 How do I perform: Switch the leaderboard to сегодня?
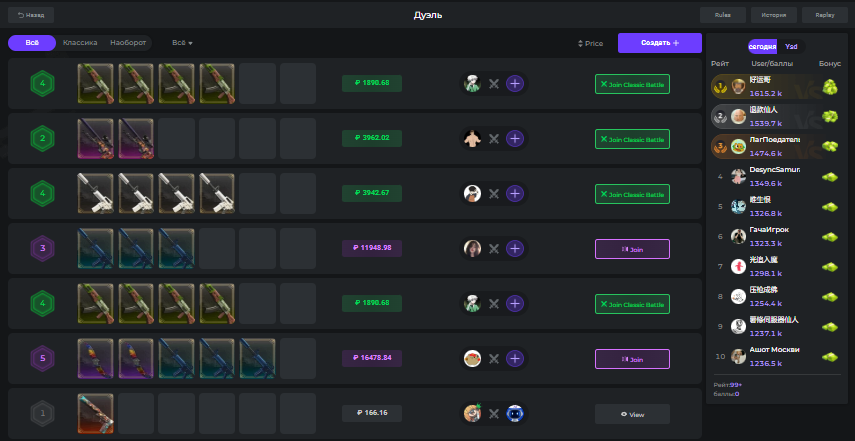point(762,47)
